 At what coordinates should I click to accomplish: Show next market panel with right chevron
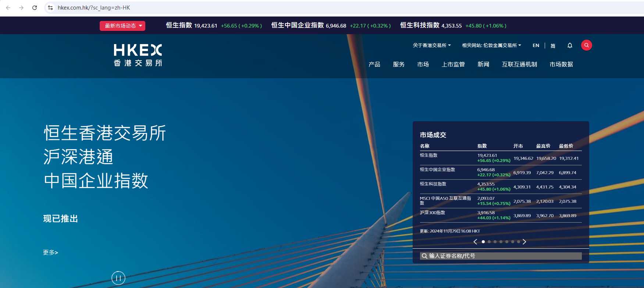524,242
